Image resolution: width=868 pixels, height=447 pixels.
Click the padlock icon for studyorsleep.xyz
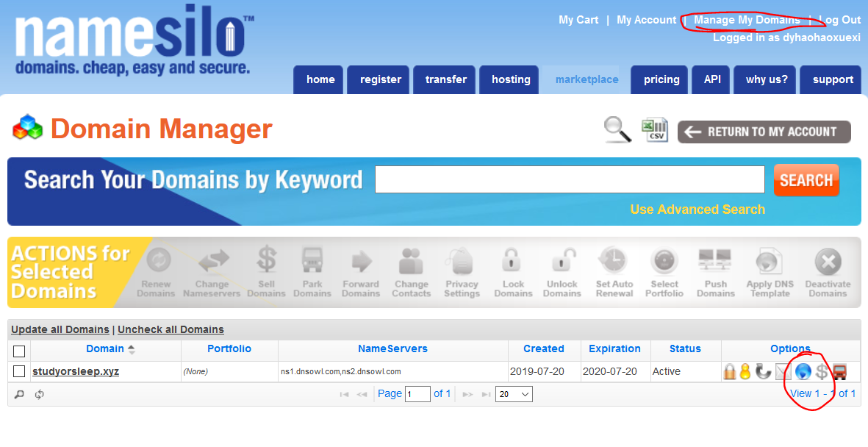[730, 372]
